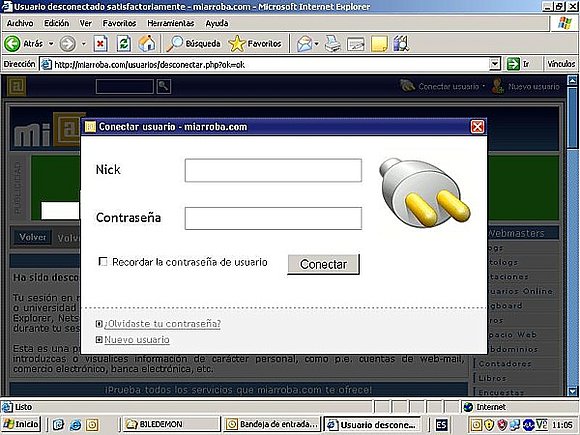Show desktop from the quick launch icon
580x435 pixels.
pos(58,424)
